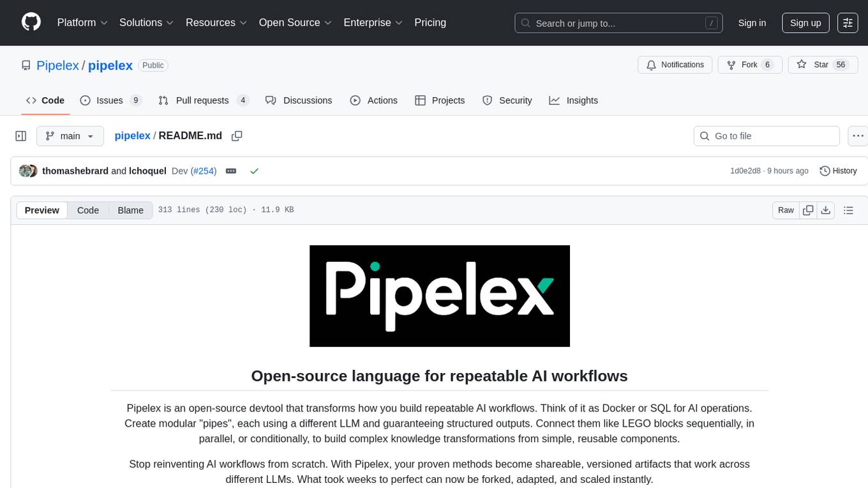This screenshot has height=488, width=868.
Task: Open the Pricing page
Action: click(430, 22)
